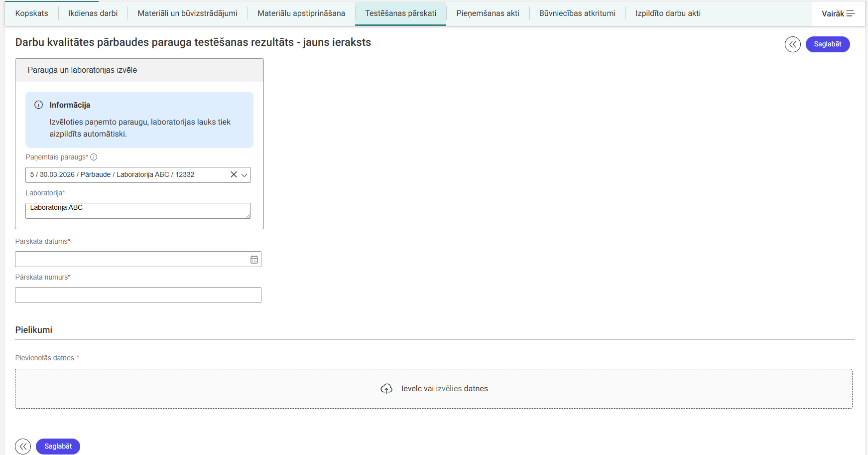The width and height of the screenshot is (868, 455).
Task: Click the top right Saglabāt button
Action: click(x=828, y=44)
